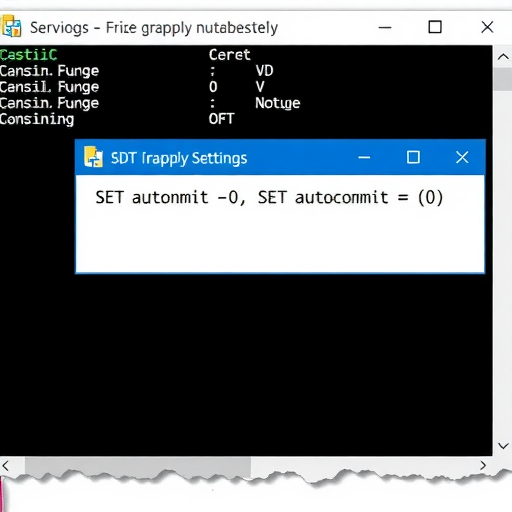Close the SDT Irapply Settings dialog

click(x=462, y=157)
